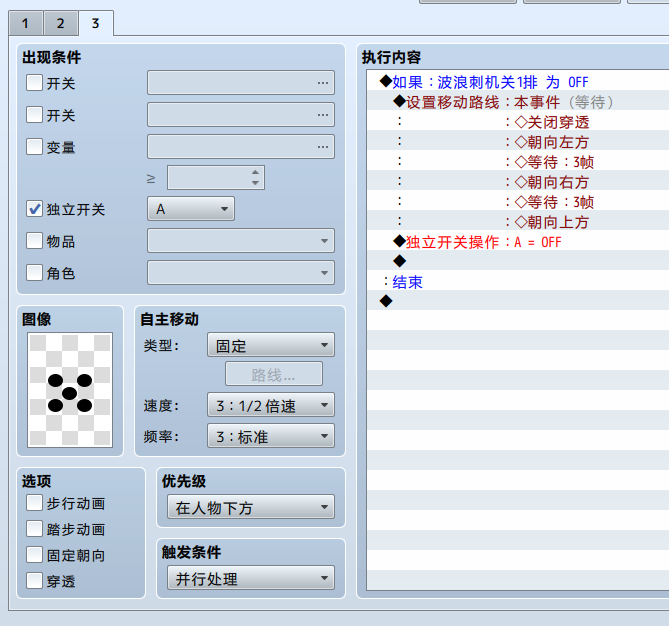Open the 角色 dropdown
The height and width of the screenshot is (626, 669).
[241, 273]
